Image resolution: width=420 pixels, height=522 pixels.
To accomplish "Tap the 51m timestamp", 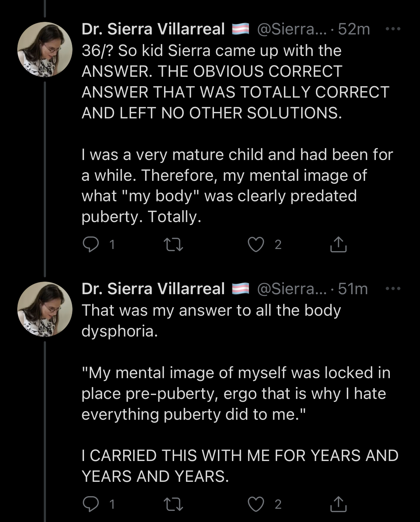I will pos(353,289).
